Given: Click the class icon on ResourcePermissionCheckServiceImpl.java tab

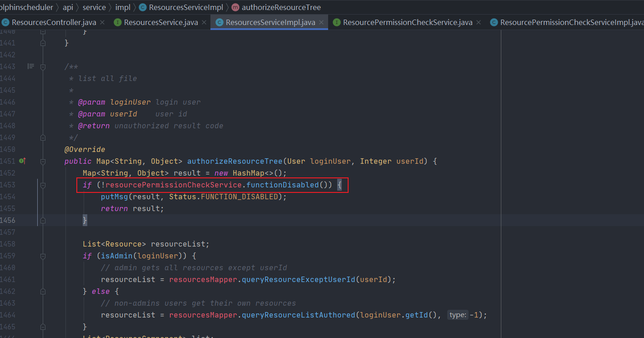Looking at the screenshot, I should point(494,22).
